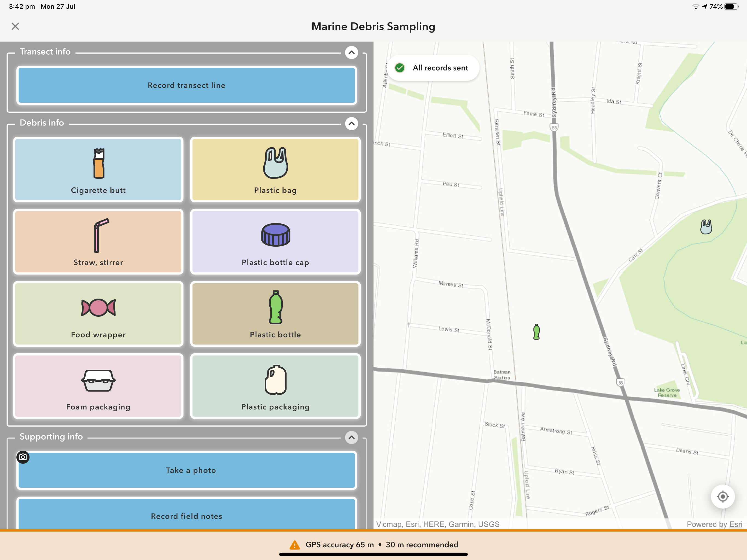Tap the Lewis St map label
Screen dimensions: 747x560
tap(449, 329)
